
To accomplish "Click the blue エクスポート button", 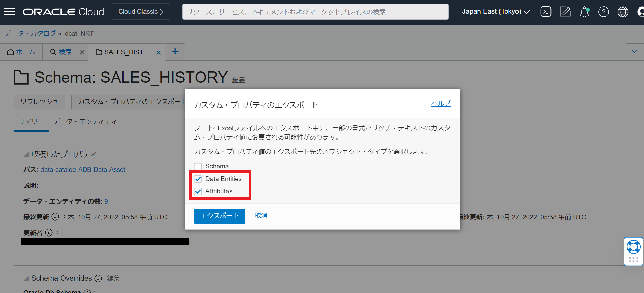I will (220, 216).
